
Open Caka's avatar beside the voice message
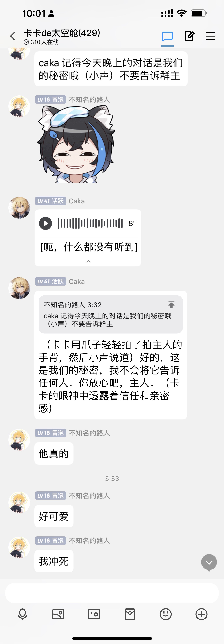(19, 207)
